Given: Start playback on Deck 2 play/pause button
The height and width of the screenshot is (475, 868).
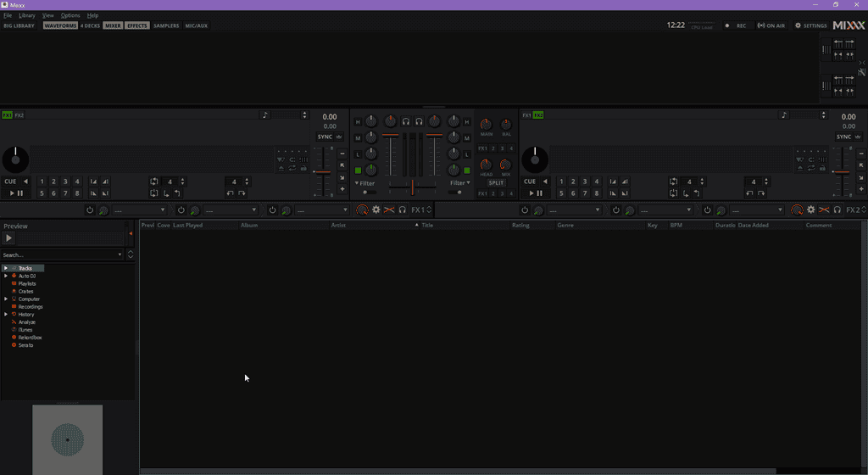Looking at the screenshot, I should [x=536, y=193].
